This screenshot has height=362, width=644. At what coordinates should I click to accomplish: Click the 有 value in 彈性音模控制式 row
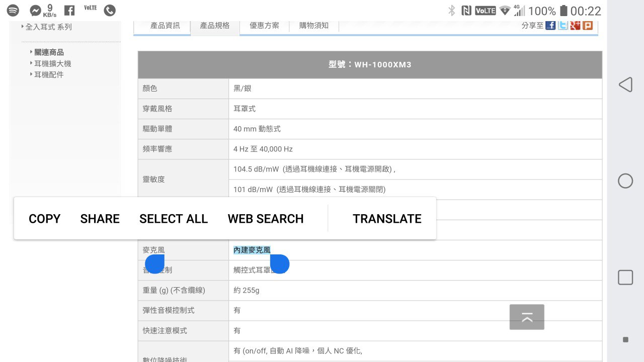[237, 310]
